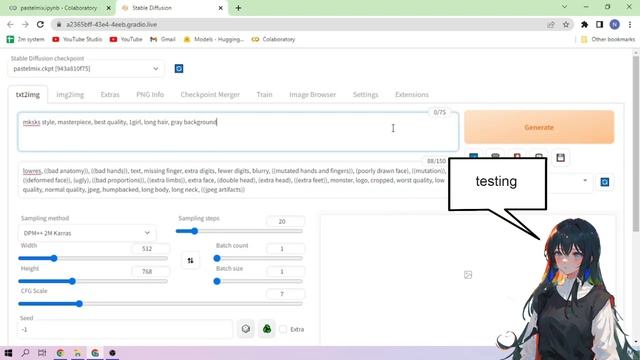The height and width of the screenshot is (360, 640).
Task: Open Sampling method dropdown
Action: pyautogui.click(x=87, y=233)
